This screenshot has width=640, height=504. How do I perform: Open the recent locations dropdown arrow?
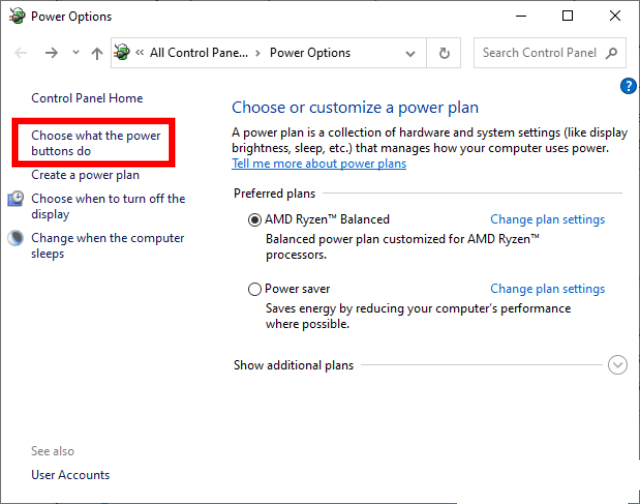(x=76, y=53)
